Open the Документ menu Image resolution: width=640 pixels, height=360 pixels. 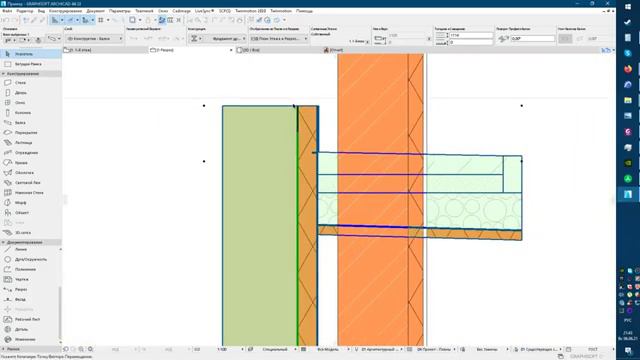click(96, 11)
